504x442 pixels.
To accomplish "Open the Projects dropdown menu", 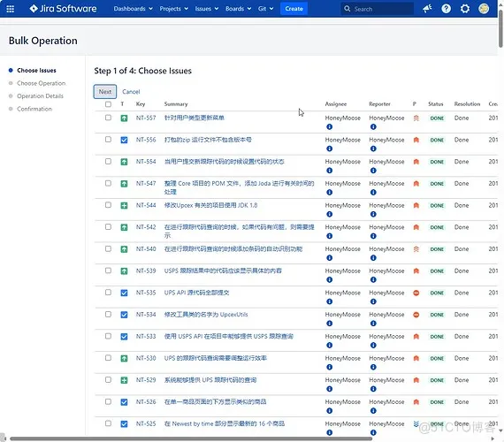I will click(x=173, y=9).
